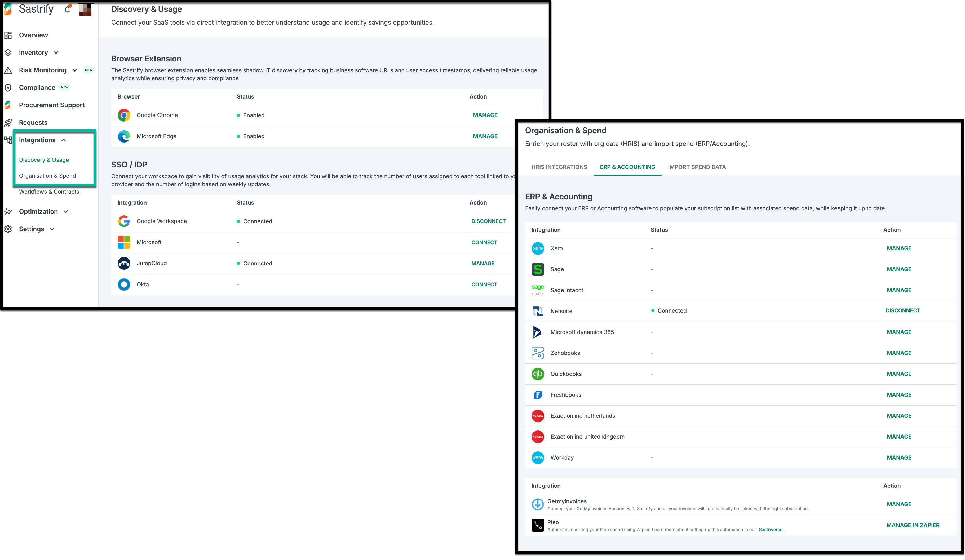Click the Google Chrome logo
Image resolution: width=965 pixels, height=560 pixels.
[124, 115]
